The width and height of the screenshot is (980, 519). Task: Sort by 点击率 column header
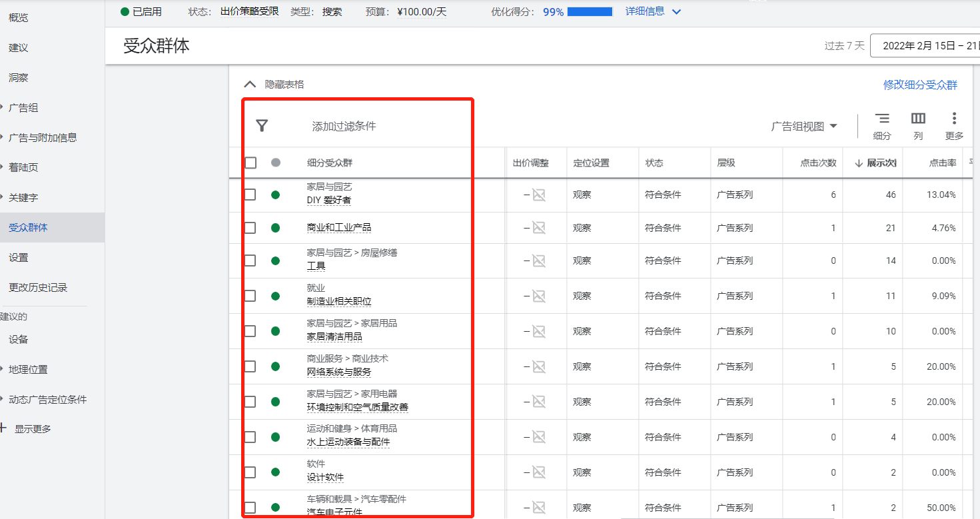coord(943,163)
